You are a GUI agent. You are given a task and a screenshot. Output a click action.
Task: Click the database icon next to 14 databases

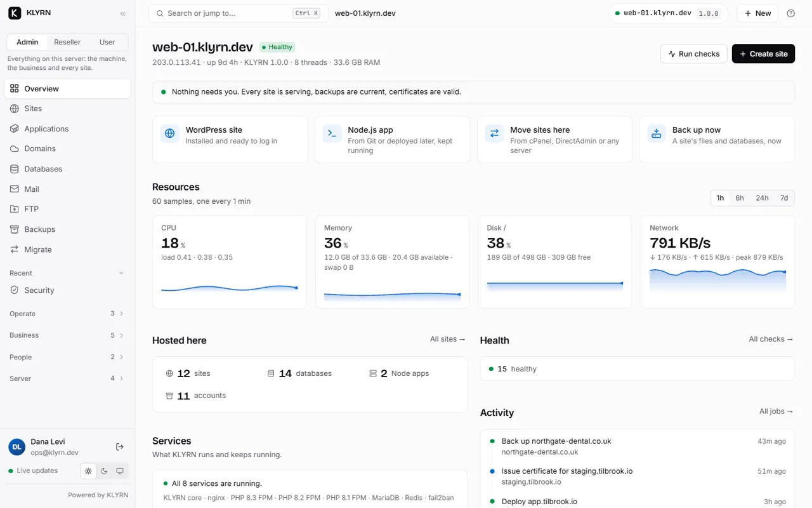pos(271,373)
